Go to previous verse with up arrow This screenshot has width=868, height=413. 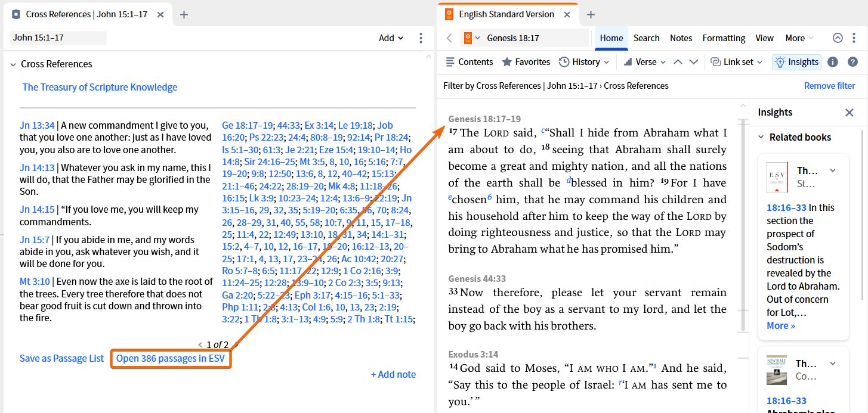678,62
